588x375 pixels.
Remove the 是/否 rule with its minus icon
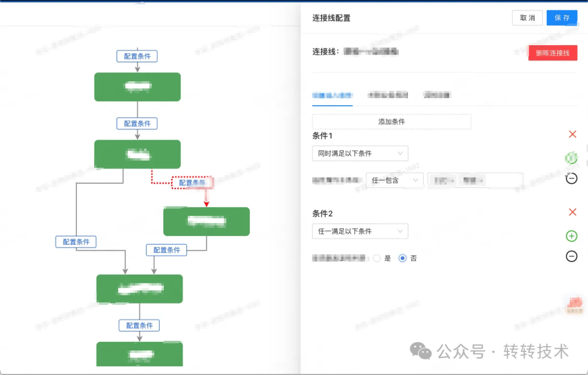(571, 256)
